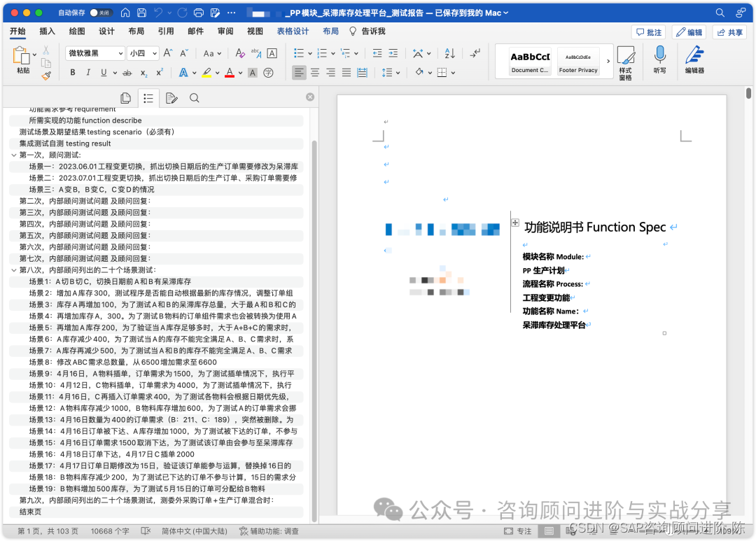
Task: Collapse the 第一次，顾问测试 heading
Action: pos(13,155)
